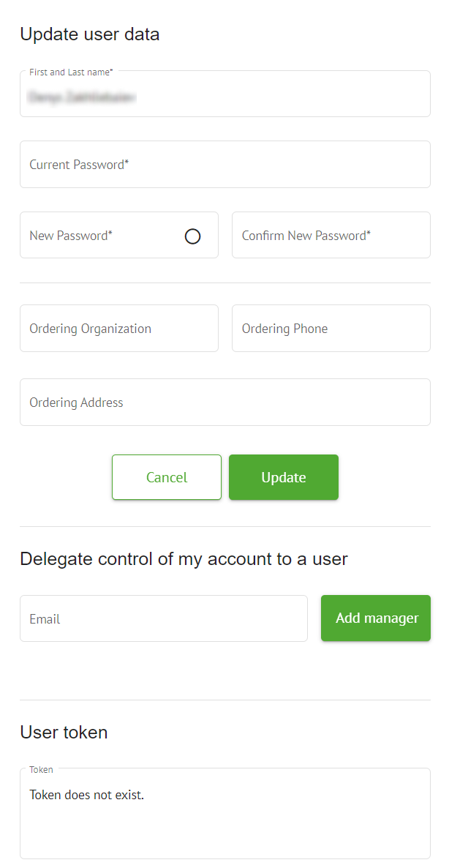Focus the Ordering Organization input

click(x=118, y=329)
